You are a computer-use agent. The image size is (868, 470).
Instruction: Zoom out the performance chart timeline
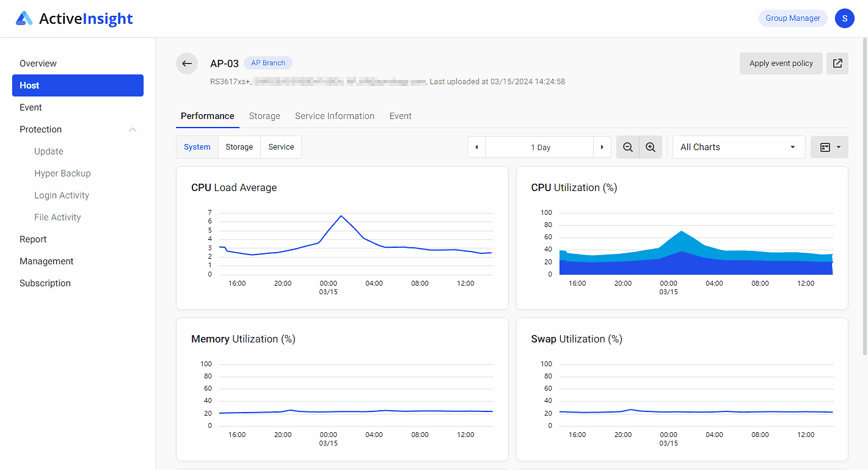pos(627,146)
